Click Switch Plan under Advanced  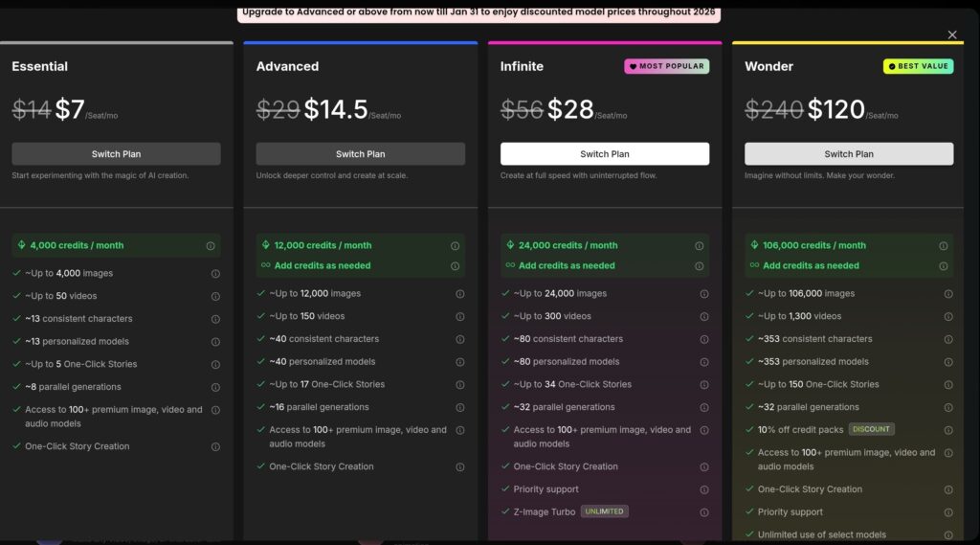pos(360,154)
